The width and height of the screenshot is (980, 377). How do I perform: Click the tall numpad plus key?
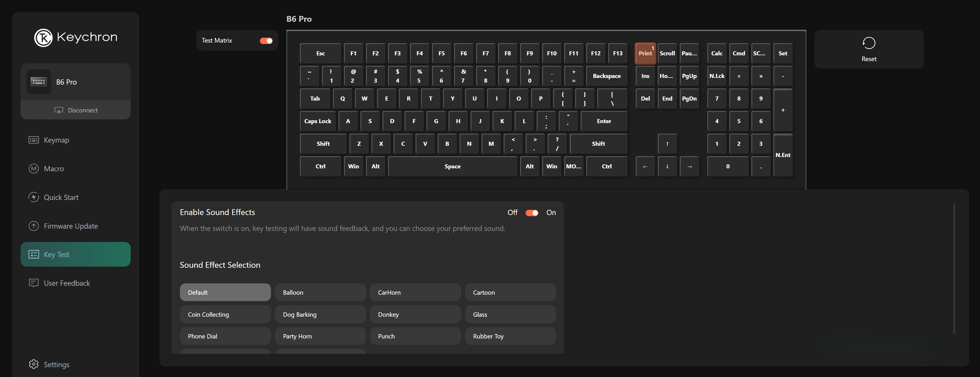[x=783, y=110]
